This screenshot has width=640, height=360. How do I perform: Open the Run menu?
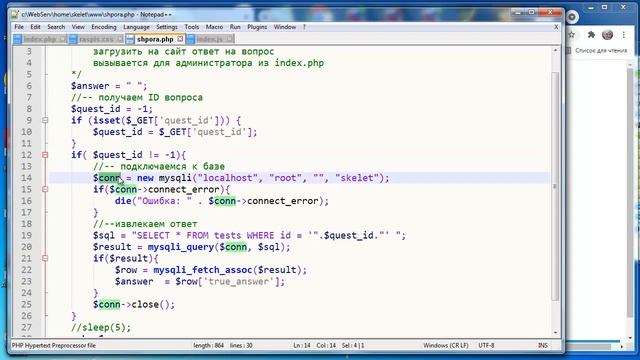point(235,27)
